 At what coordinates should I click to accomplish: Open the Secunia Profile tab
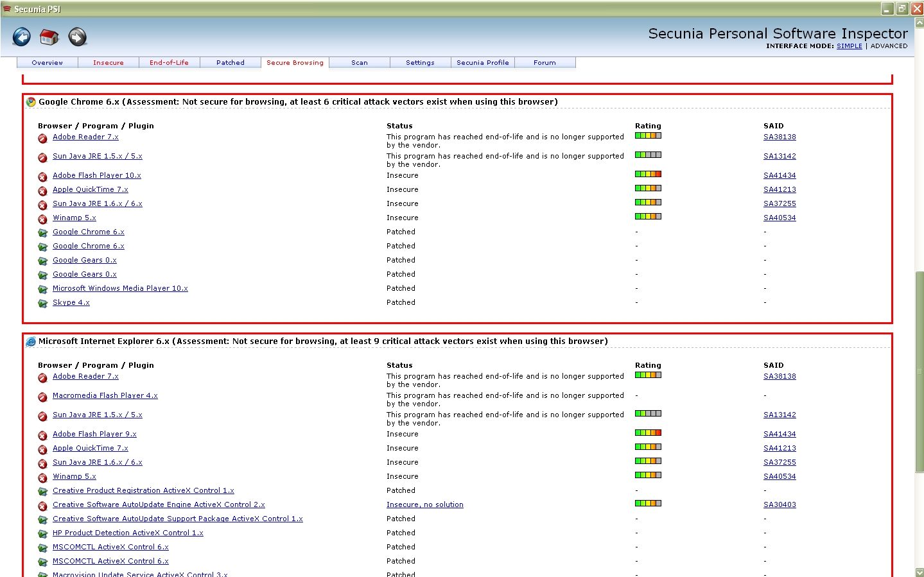pyautogui.click(x=482, y=63)
